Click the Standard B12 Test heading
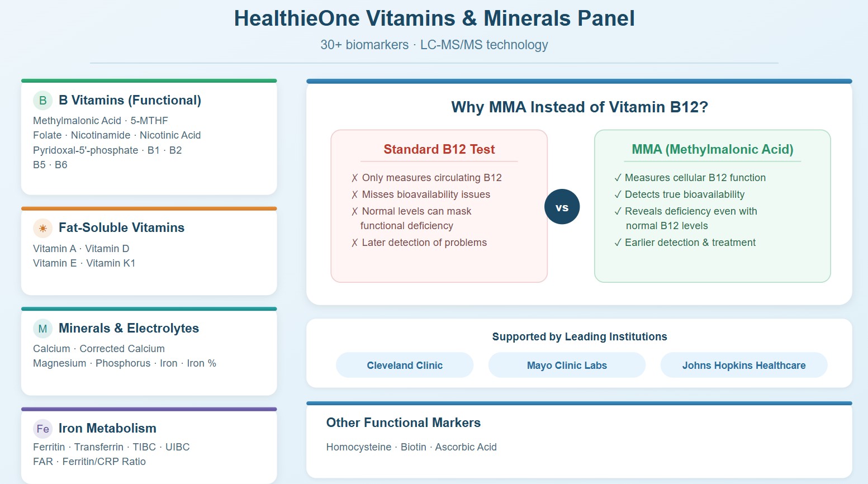The width and height of the screenshot is (868, 484). click(439, 149)
